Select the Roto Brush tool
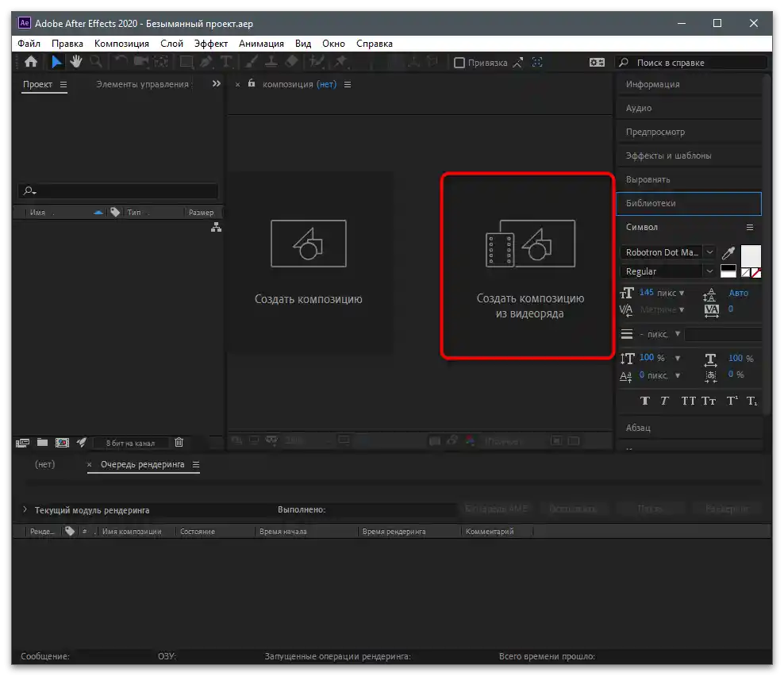This screenshot has height=676, width=784. tap(316, 62)
